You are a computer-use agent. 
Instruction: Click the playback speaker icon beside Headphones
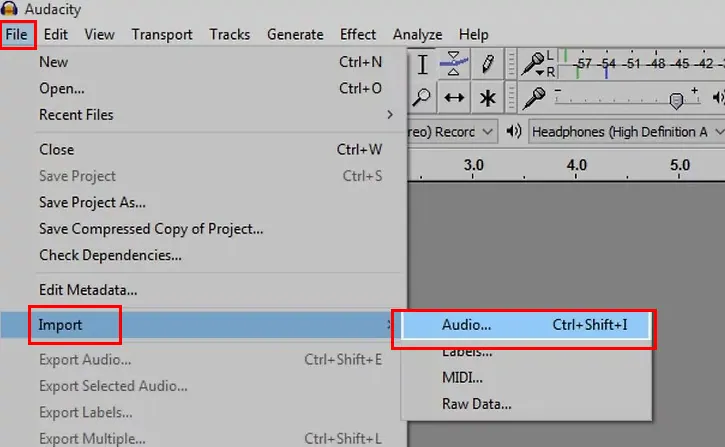[513, 132]
